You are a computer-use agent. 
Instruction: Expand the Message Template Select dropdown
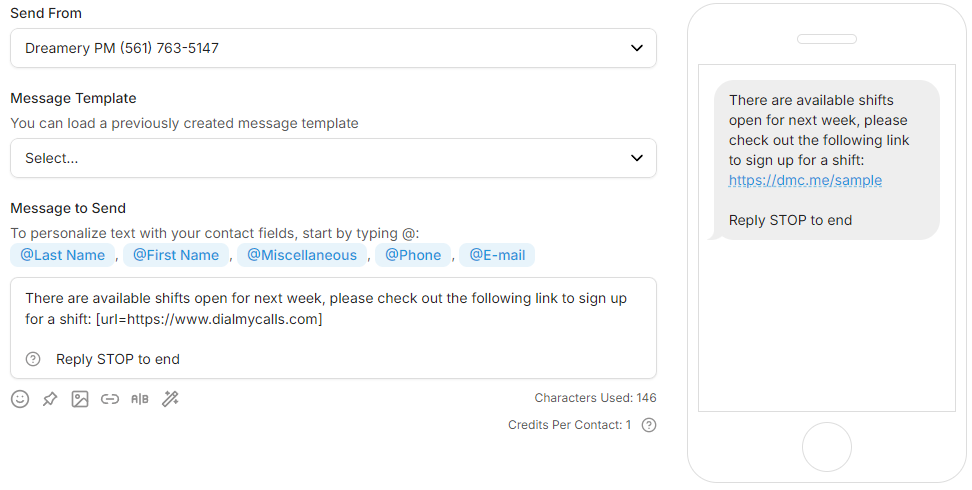pos(333,158)
